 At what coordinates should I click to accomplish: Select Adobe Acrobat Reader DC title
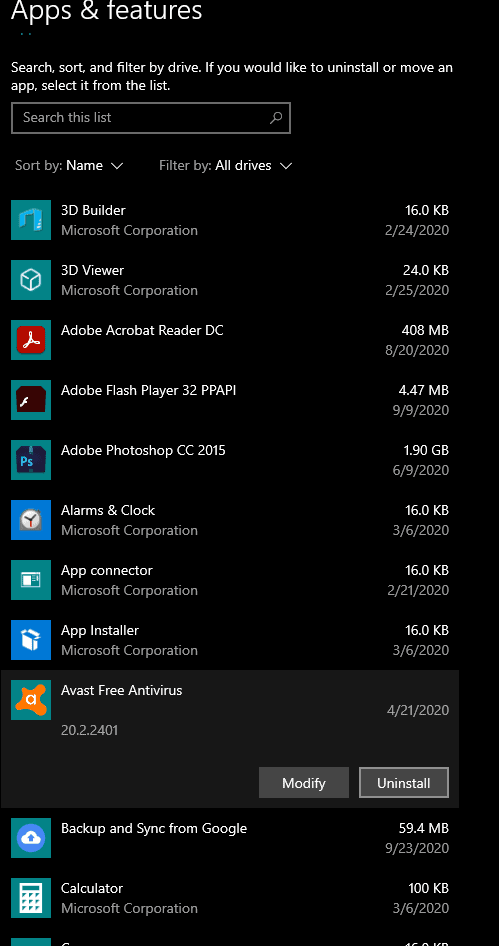pyautogui.click(x=142, y=331)
